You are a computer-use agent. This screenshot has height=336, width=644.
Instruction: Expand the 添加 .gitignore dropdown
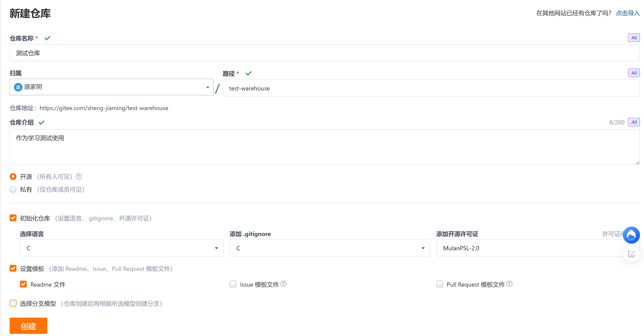click(329, 248)
